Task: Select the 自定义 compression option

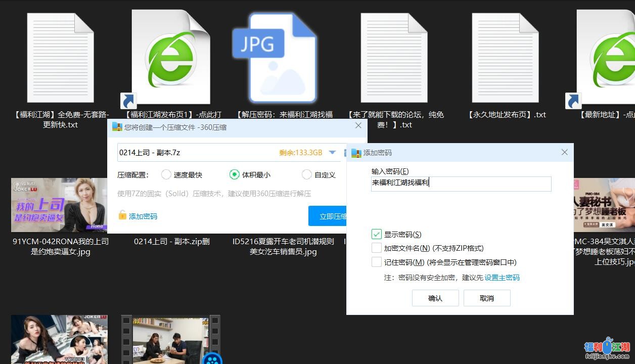Action: (306, 174)
